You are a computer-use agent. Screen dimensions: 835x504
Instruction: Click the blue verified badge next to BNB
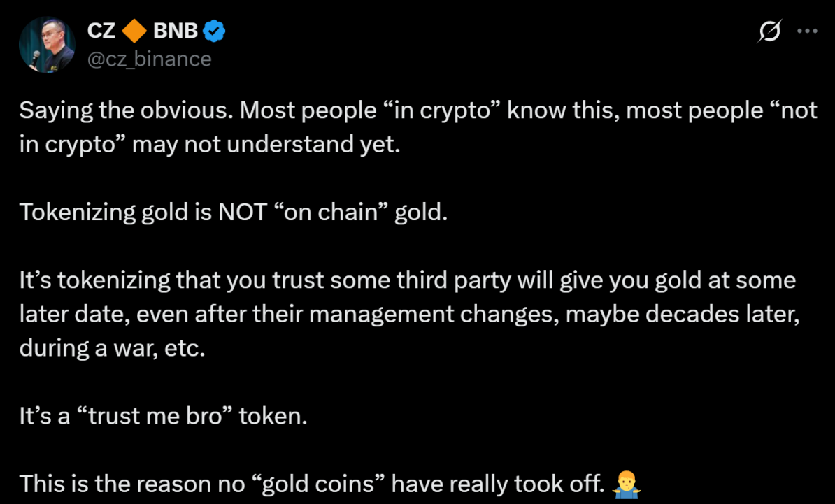pyautogui.click(x=213, y=30)
